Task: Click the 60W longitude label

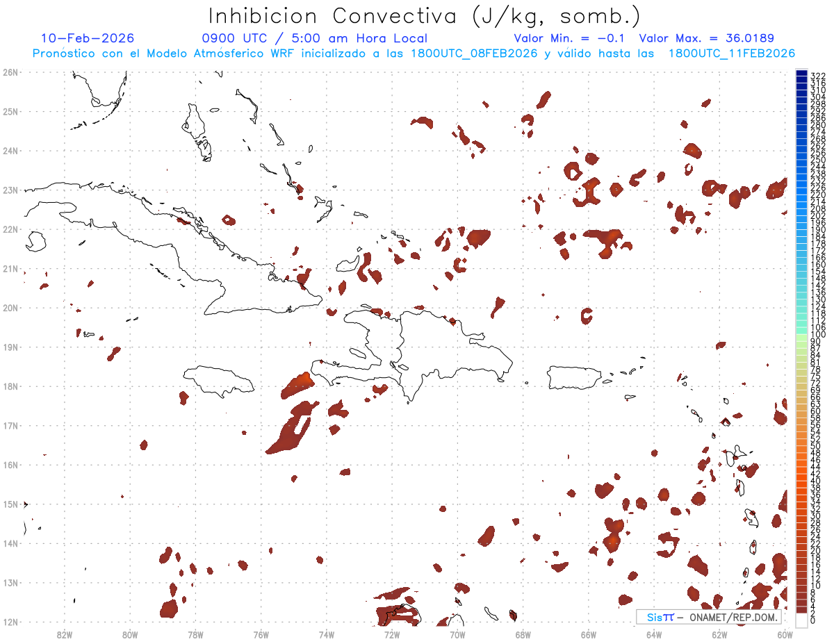Action: [x=785, y=634]
